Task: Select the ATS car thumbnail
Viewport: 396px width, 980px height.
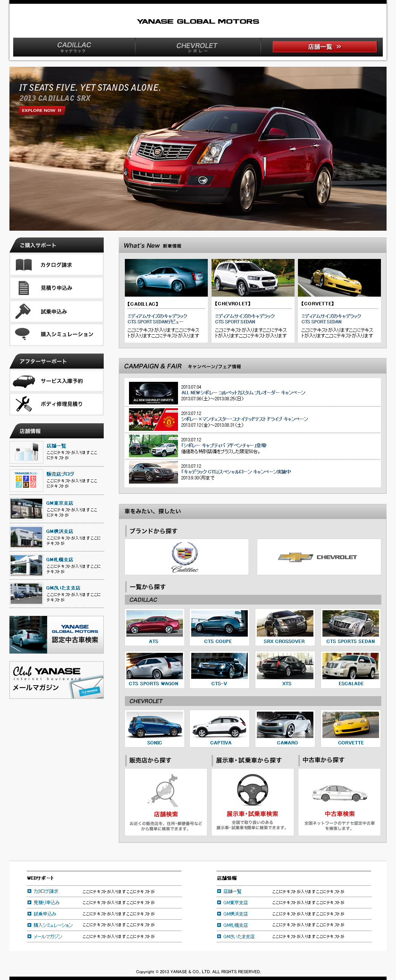Action: pos(154,623)
